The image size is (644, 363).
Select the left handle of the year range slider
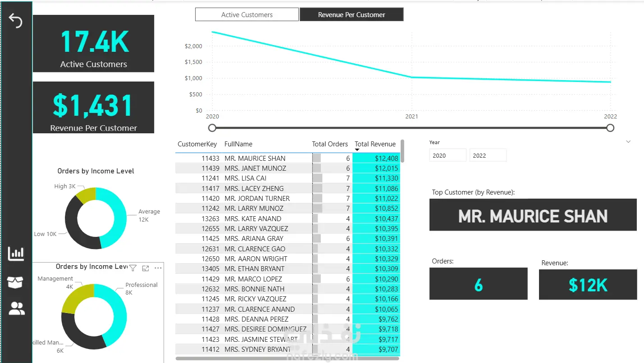[x=212, y=128]
